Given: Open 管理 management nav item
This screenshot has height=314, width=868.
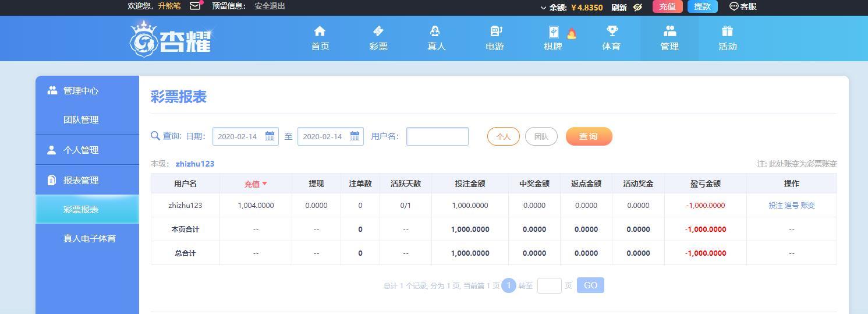Looking at the screenshot, I should (x=669, y=38).
